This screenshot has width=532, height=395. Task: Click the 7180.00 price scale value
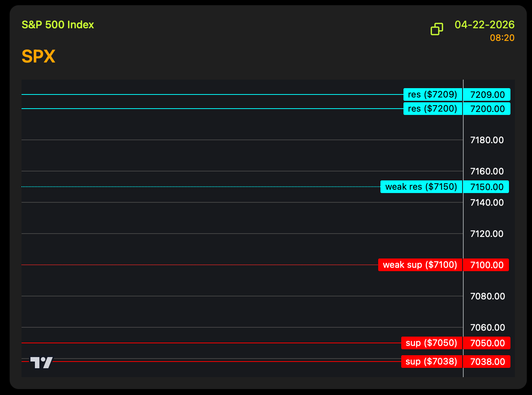(487, 140)
